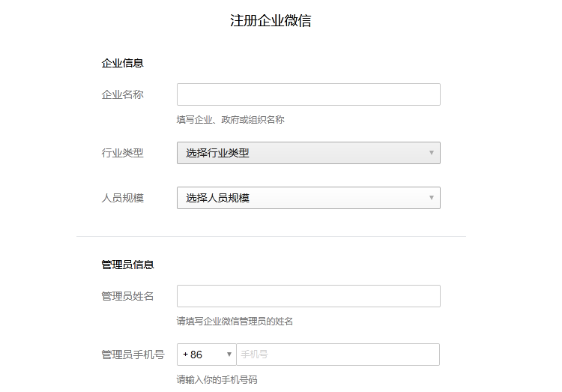
Task: Click the 手机号 phone number field
Action: (x=337, y=355)
